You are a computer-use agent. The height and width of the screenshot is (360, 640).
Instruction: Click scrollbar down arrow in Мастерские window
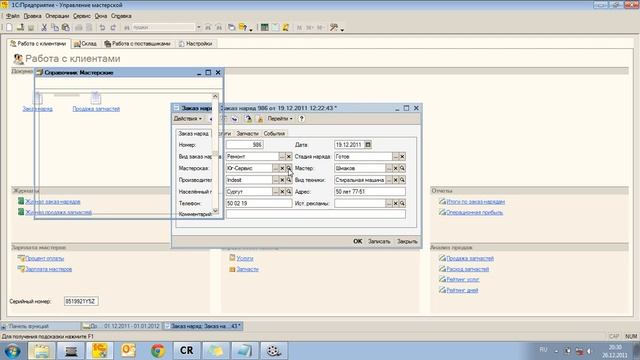point(215,211)
